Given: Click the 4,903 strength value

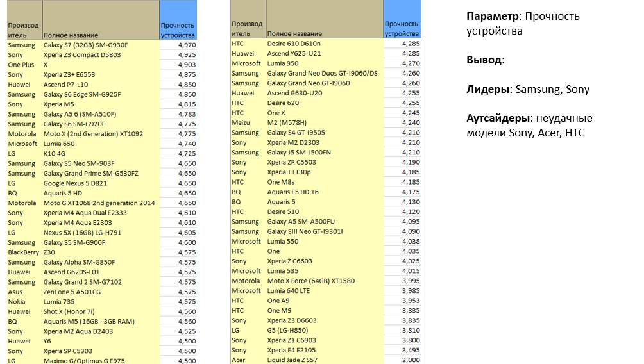Looking at the screenshot, I should (187, 65).
